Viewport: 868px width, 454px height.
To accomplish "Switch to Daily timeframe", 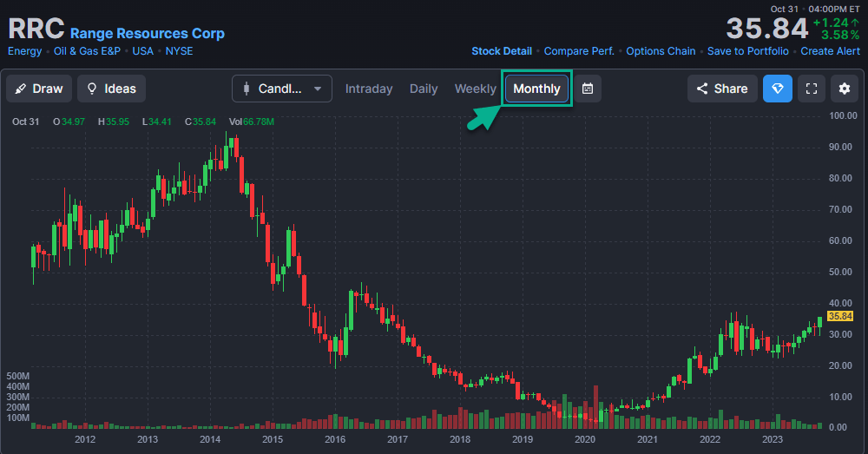I will (x=424, y=89).
